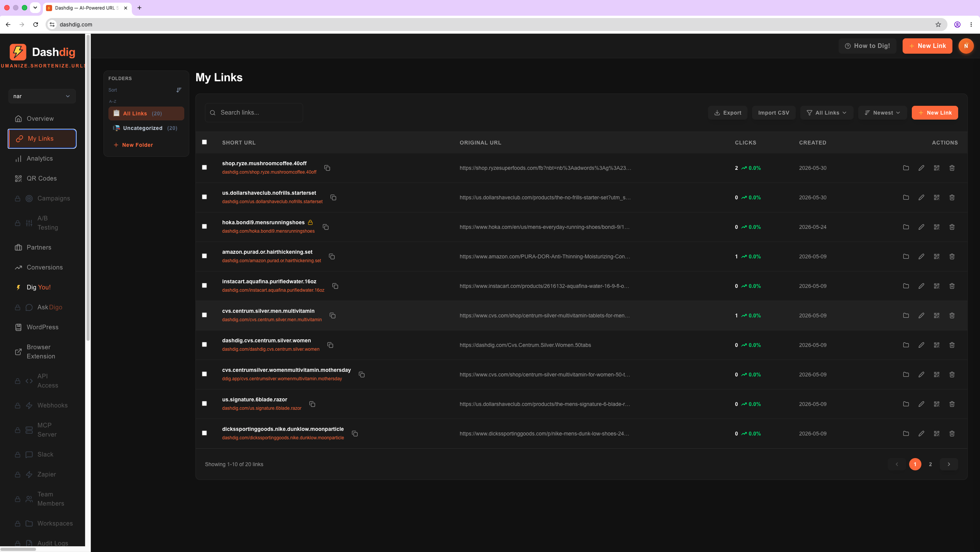The height and width of the screenshot is (552, 980).
Task: Open the WordPress integration page
Action: click(x=42, y=327)
